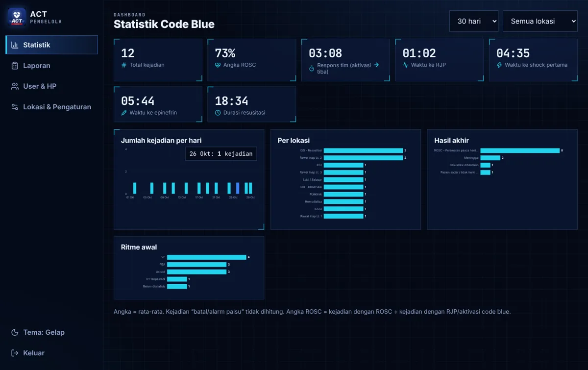Select the Angka ROSC 73% card
This screenshot has height=370, width=588.
(x=252, y=60)
